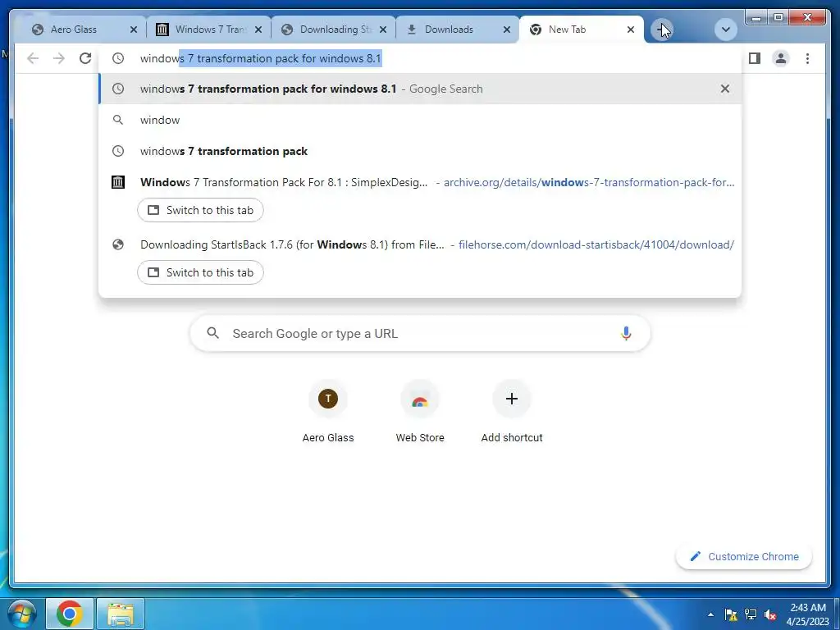Open Action Center flag icon
Viewport: 840px width, 630px height.
pos(731,614)
